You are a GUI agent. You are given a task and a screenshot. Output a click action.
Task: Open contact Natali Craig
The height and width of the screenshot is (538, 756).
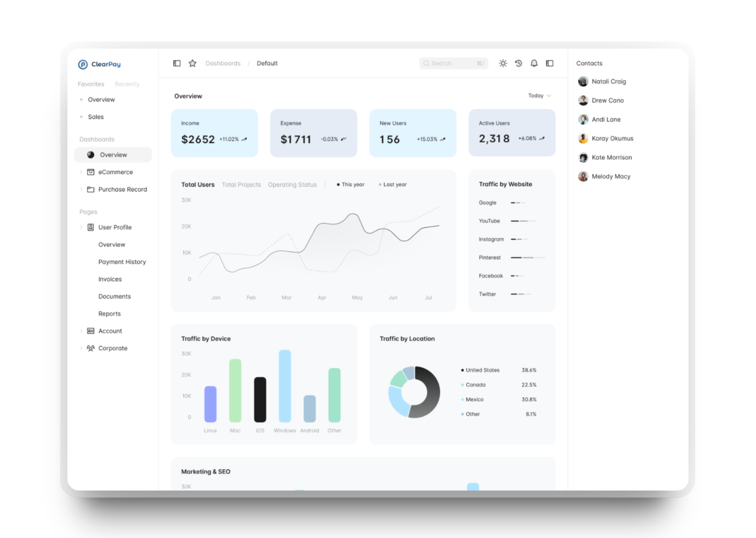point(608,81)
